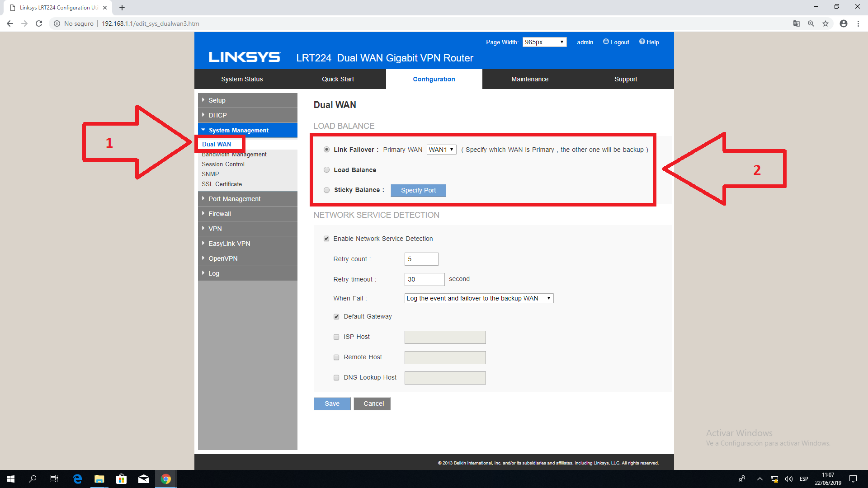Open Chrome from the taskbar
This screenshot has height=488, width=868.
point(165,479)
